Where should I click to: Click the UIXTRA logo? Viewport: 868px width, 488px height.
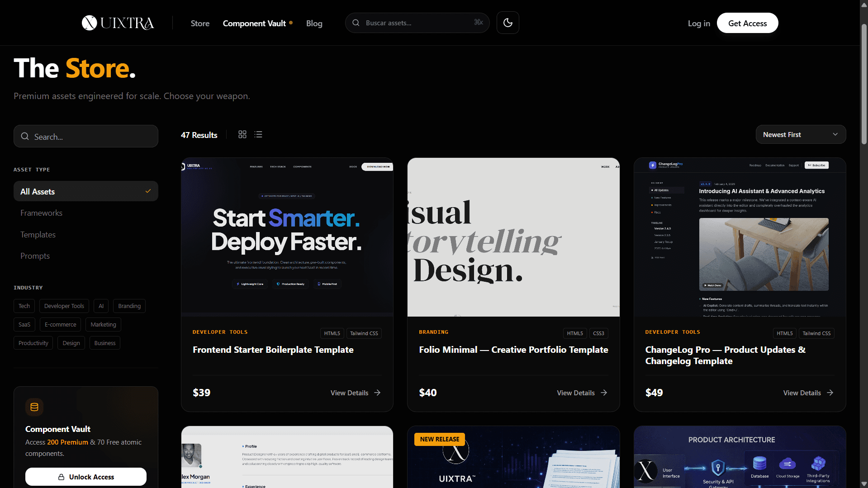(118, 23)
